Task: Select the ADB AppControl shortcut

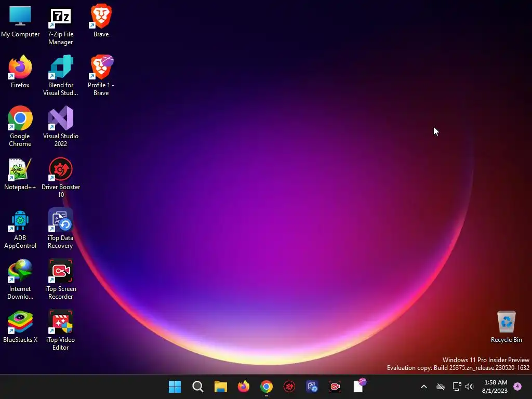Action: coord(20,229)
